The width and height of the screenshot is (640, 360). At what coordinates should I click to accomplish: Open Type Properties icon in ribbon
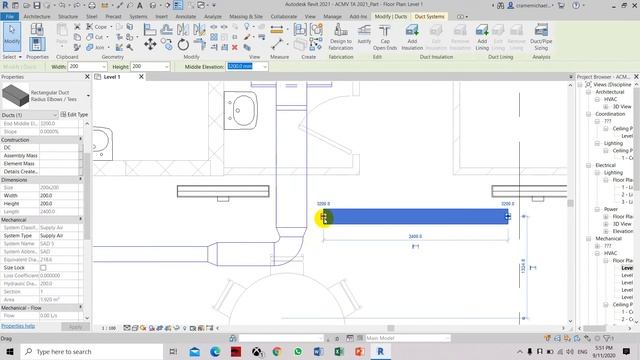[x=37, y=29]
